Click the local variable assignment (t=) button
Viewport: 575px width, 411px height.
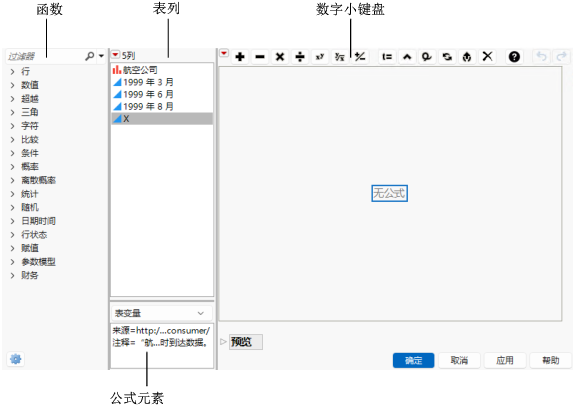click(x=387, y=57)
